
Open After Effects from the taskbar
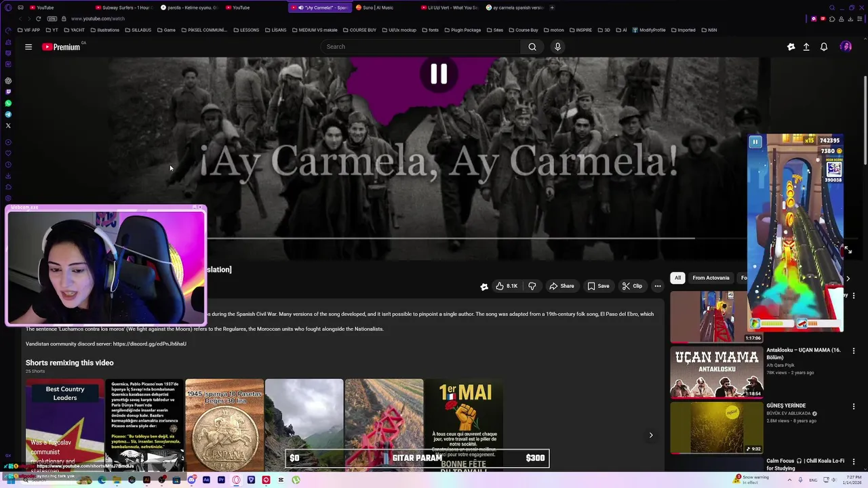pos(206,480)
